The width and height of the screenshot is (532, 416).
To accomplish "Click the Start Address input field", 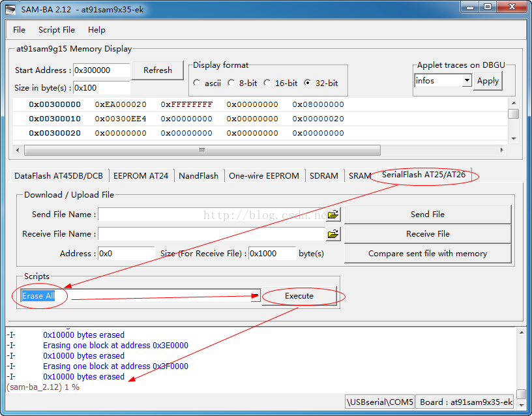I will (x=102, y=70).
